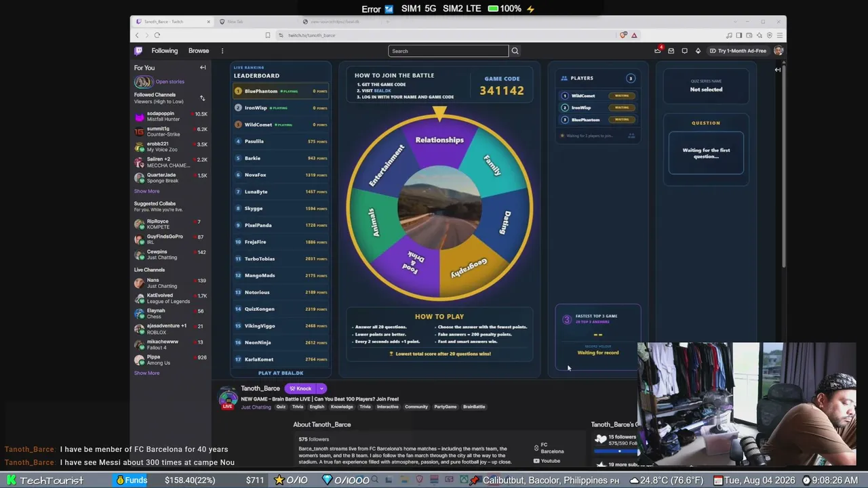
Task: Click the Knock button
Action: pyautogui.click(x=300, y=388)
